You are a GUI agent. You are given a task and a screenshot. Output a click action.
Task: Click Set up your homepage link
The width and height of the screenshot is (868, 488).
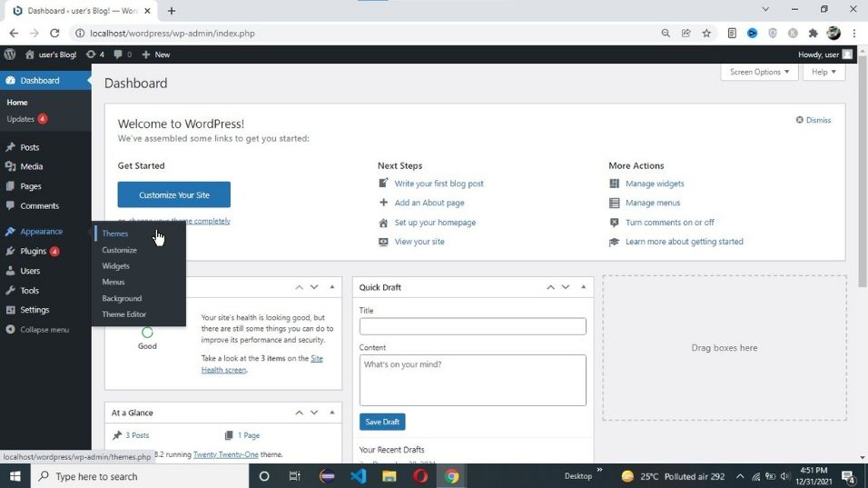[x=435, y=222]
